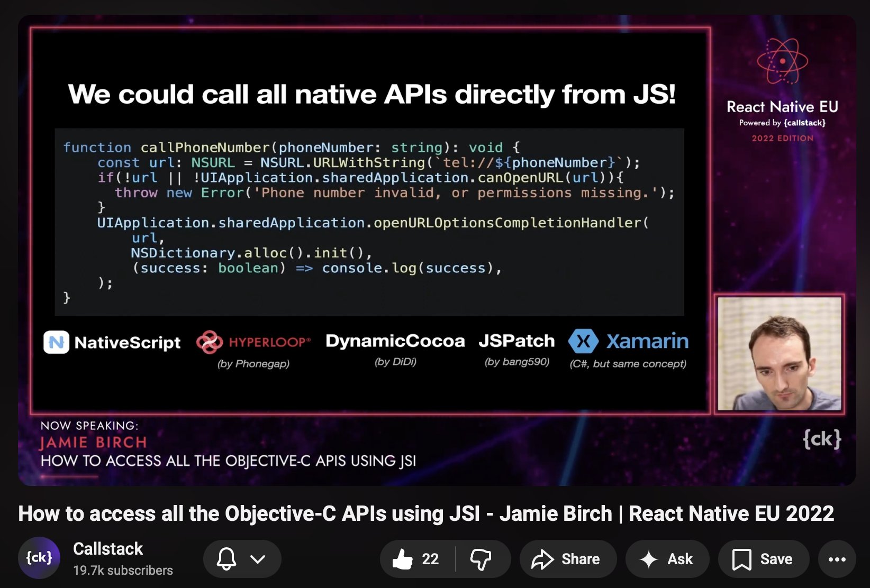Image resolution: width=870 pixels, height=588 pixels.
Task: Open the Ask assistant button
Action: [x=667, y=559]
